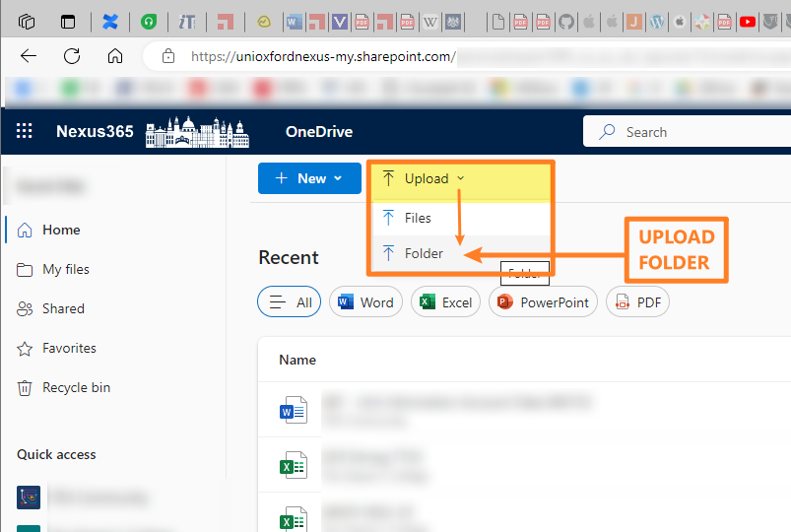Open the first Excel file icon in list

[x=294, y=465]
